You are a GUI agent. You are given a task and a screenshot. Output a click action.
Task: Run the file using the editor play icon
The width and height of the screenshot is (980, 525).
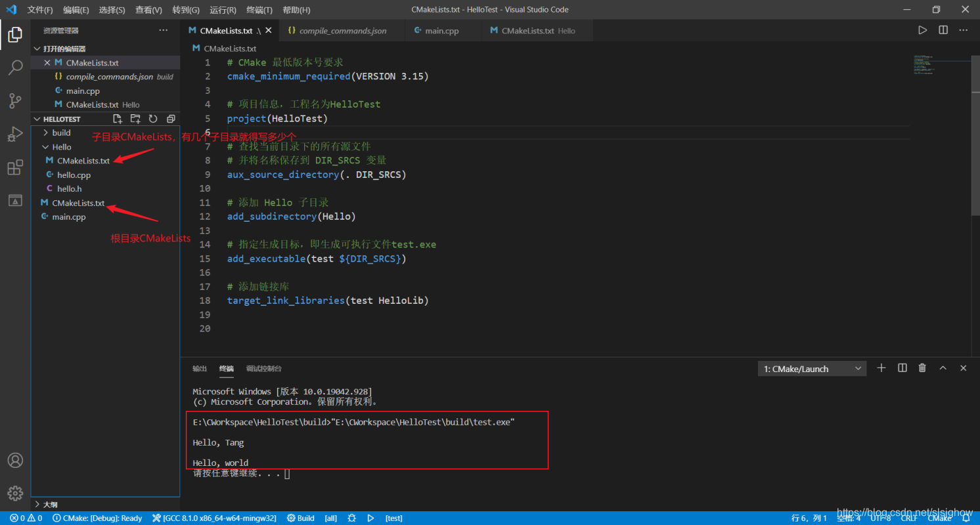(923, 30)
